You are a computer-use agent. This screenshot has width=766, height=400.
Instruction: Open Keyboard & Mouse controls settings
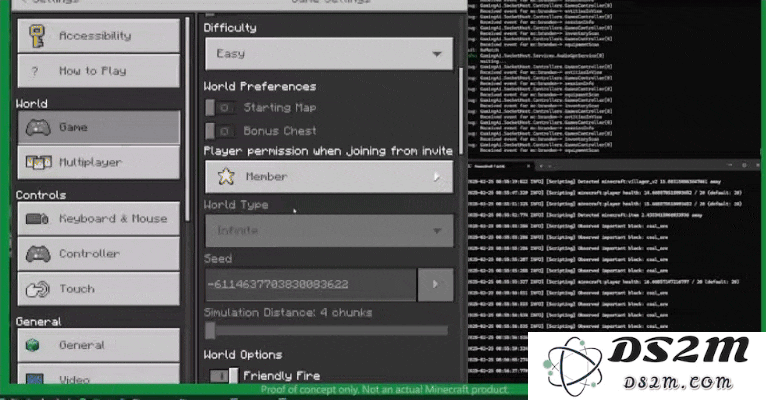point(99,219)
